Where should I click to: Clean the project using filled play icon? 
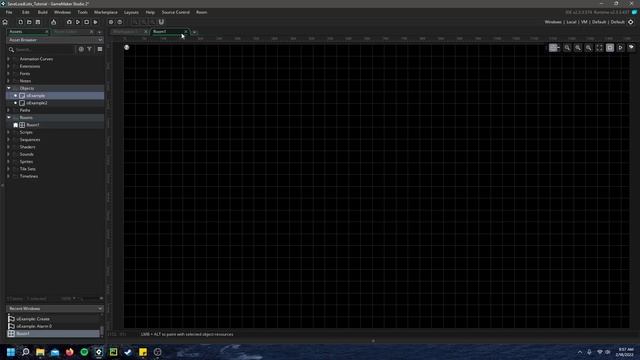coord(96,22)
